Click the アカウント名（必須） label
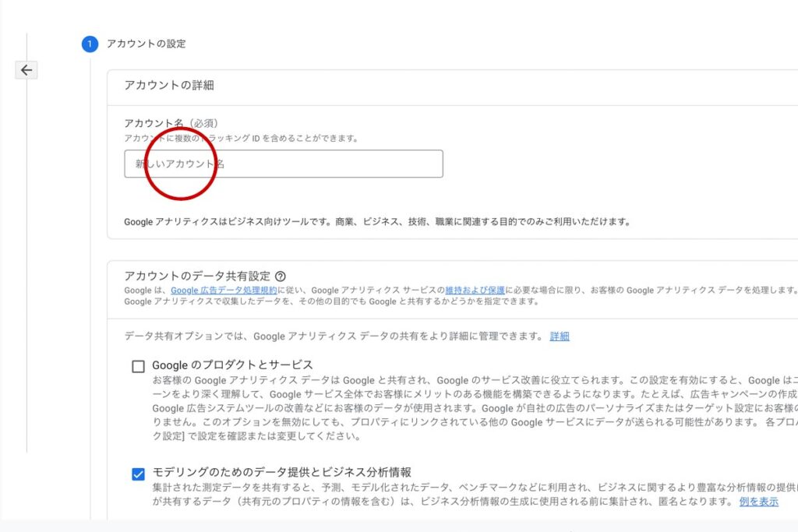Viewport: 798px width, 532px height. click(x=171, y=123)
